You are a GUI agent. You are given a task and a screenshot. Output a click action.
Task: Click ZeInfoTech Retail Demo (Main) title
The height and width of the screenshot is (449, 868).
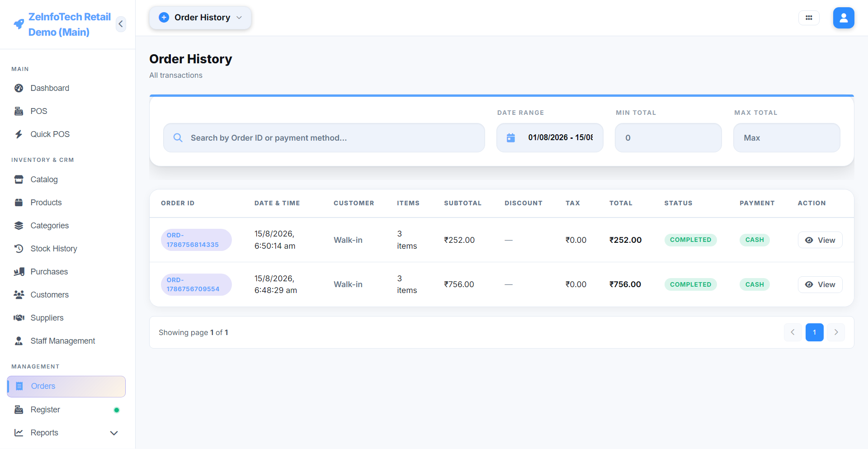(x=69, y=24)
